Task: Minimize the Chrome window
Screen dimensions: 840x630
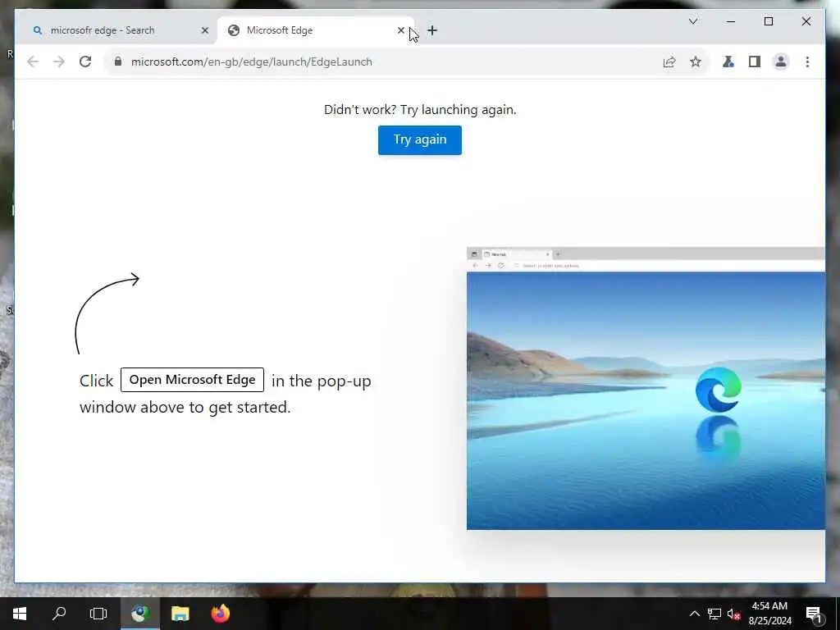Action: 731,21
